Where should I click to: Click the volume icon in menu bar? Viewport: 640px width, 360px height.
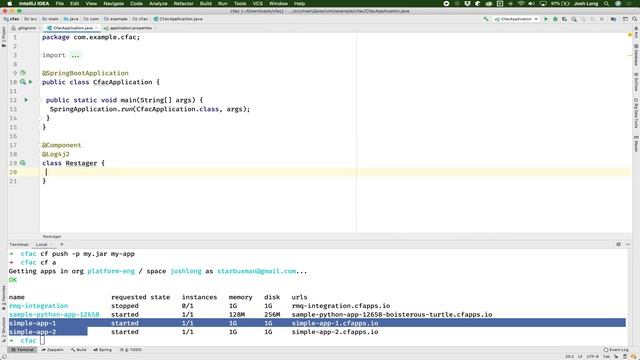pyautogui.click(x=531, y=4)
